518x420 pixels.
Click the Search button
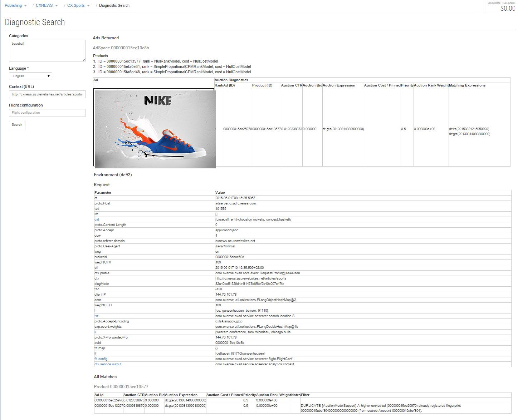coord(17,125)
